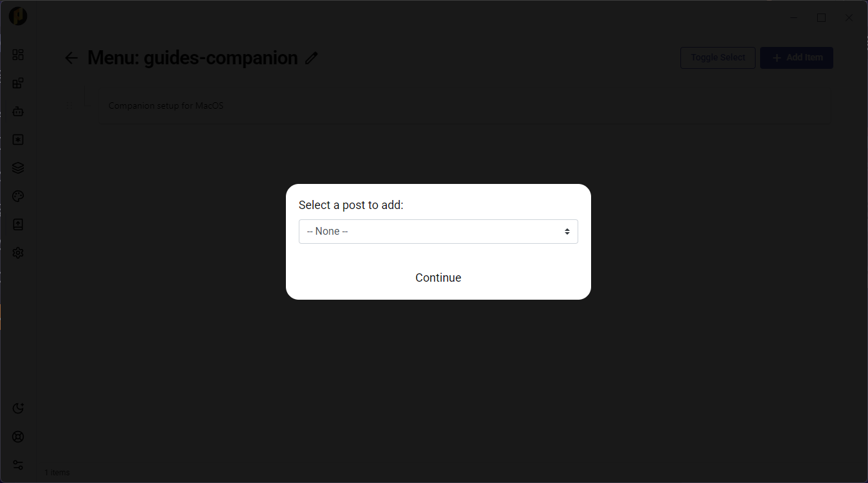Open the layers stack sidebar icon
This screenshot has height=483, width=868.
coord(18,168)
